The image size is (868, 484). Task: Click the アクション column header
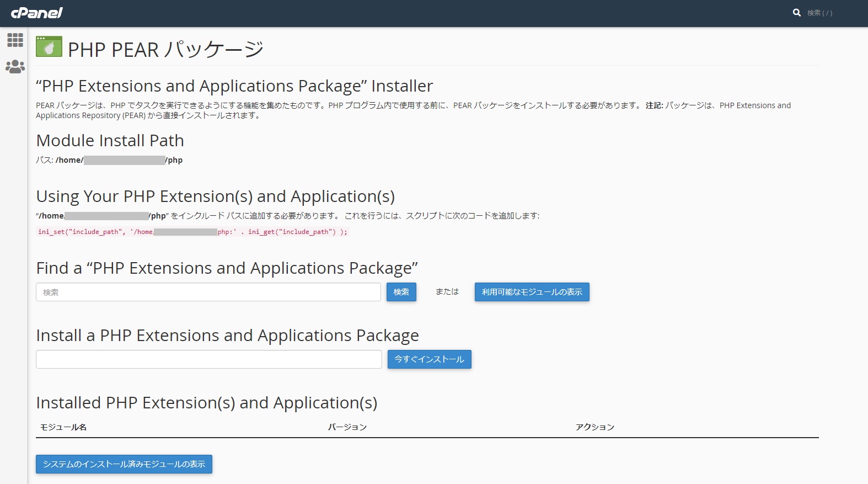click(595, 427)
